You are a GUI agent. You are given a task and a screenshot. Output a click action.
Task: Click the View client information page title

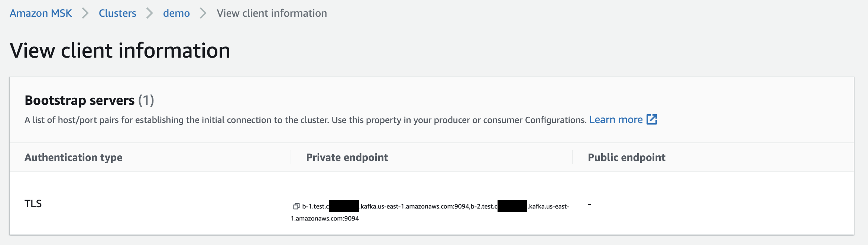point(119,50)
